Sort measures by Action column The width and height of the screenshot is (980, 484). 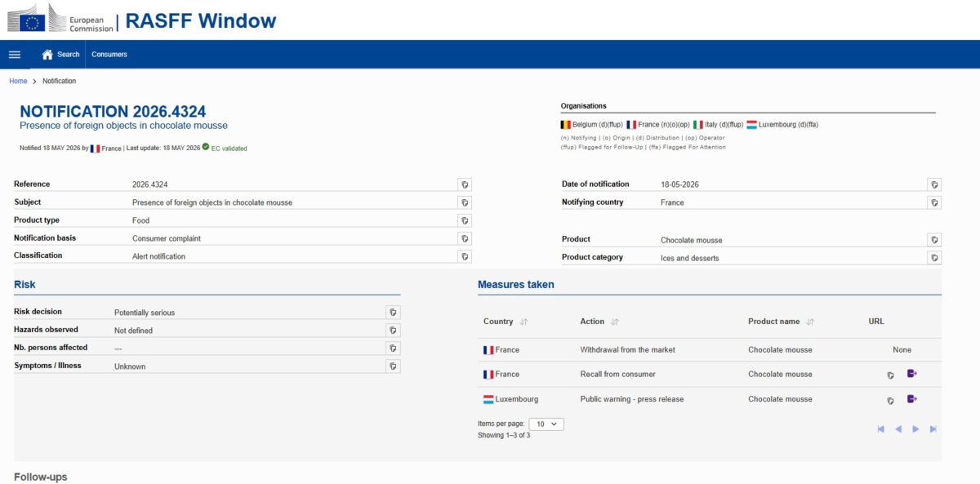click(x=615, y=322)
